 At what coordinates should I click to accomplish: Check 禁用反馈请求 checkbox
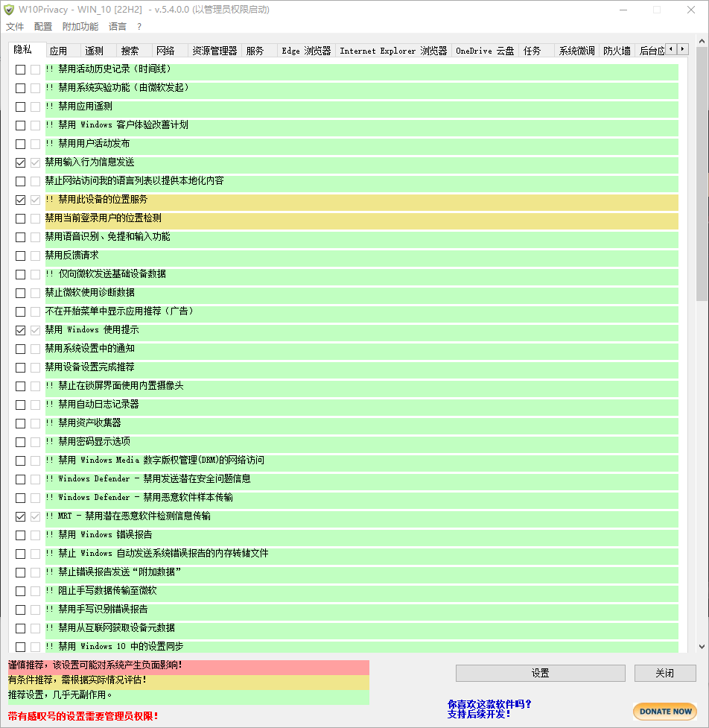(x=20, y=256)
